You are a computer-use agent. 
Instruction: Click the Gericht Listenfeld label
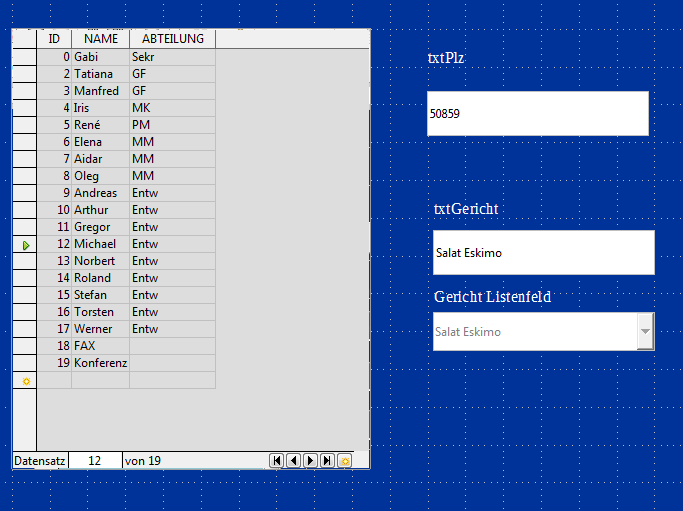click(492, 297)
